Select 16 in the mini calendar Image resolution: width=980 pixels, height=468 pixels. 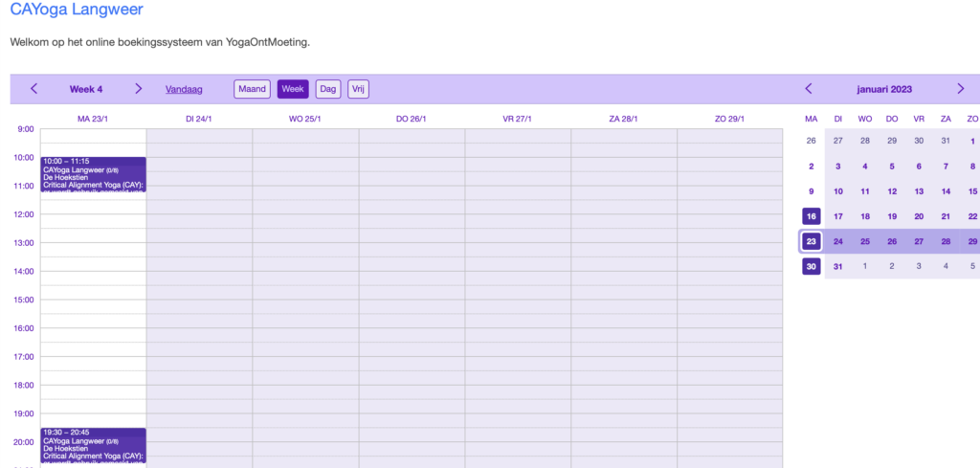coord(812,216)
